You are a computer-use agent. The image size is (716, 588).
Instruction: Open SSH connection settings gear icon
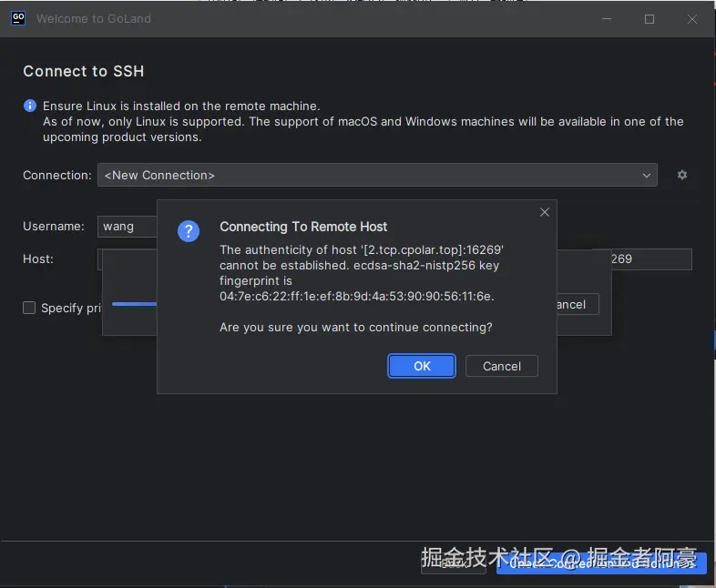click(682, 175)
